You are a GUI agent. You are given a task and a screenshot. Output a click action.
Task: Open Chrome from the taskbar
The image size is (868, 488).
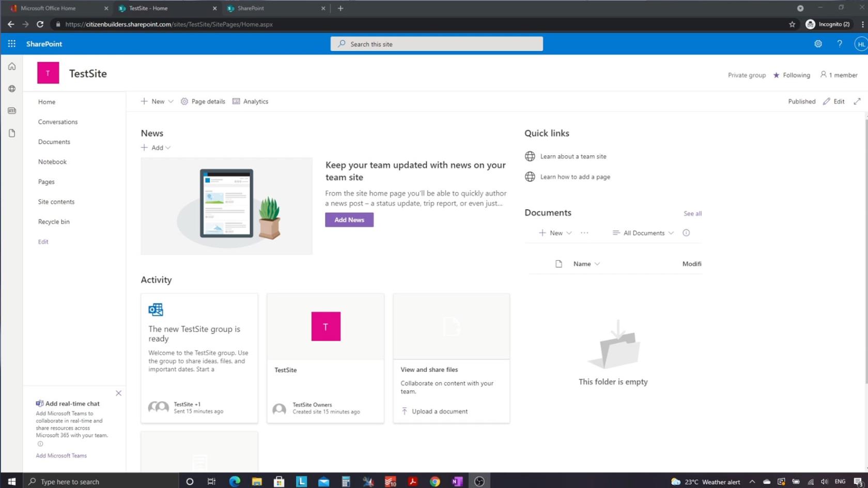coord(435,481)
